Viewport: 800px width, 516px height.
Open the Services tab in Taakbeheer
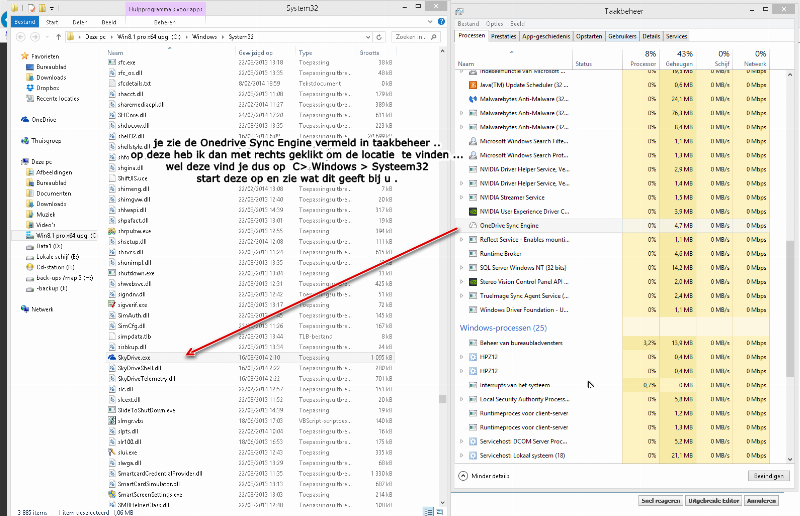[x=677, y=36]
